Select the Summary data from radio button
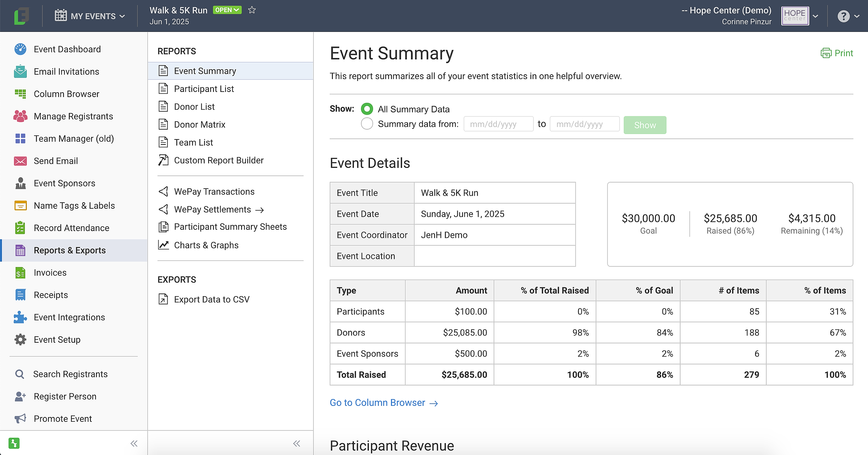Screen dimensions: 868x455 (367, 124)
